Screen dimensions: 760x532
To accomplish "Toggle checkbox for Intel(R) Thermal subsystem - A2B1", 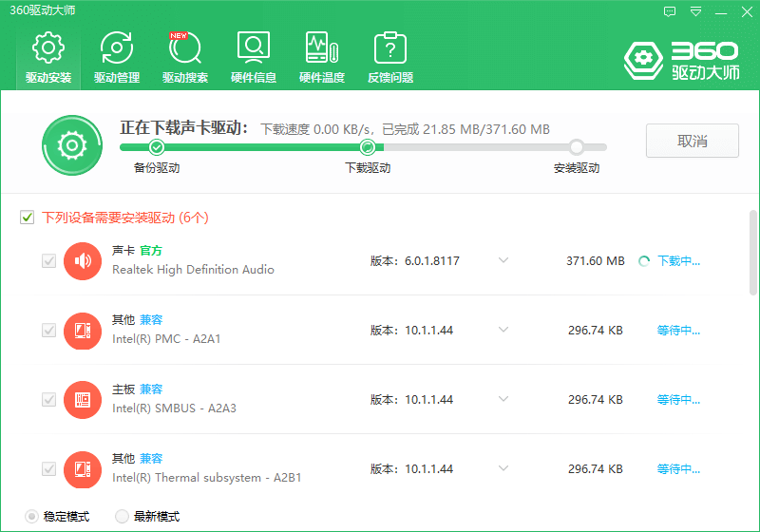I will click(x=49, y=469).
